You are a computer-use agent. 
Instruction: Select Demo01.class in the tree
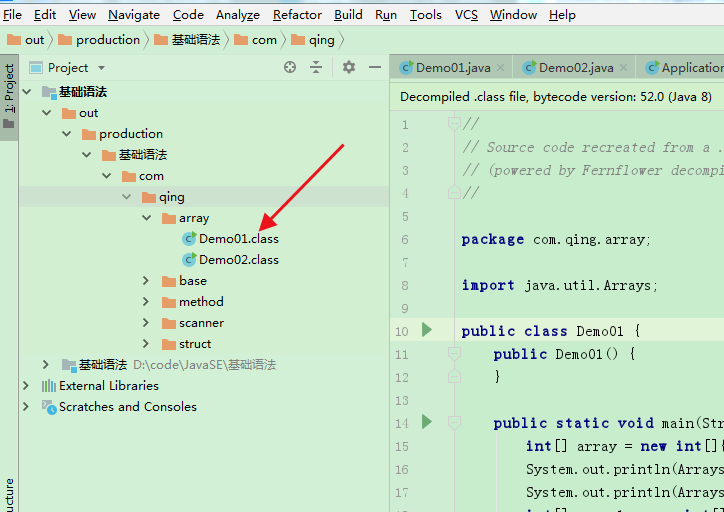tap(239, 239)
